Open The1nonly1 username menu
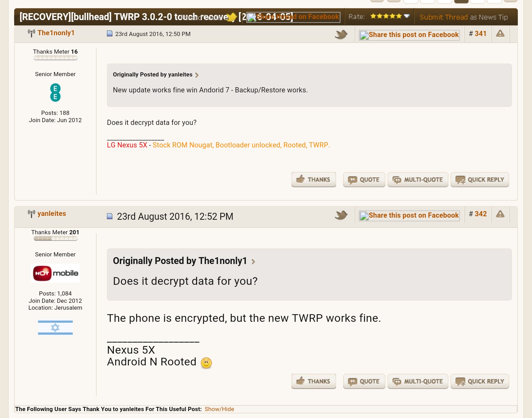The width and height of the screenshot is (532, 418). 56,33
